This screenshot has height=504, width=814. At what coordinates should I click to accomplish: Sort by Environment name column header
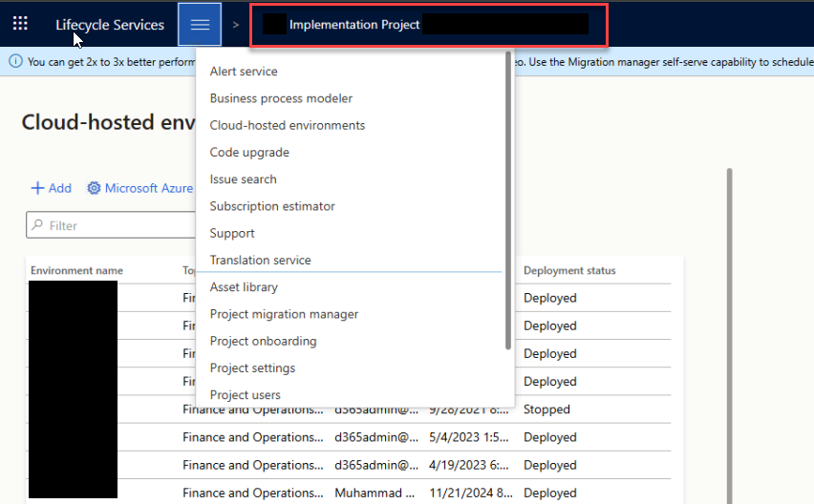pyautogui.click(x=76, y=270)
